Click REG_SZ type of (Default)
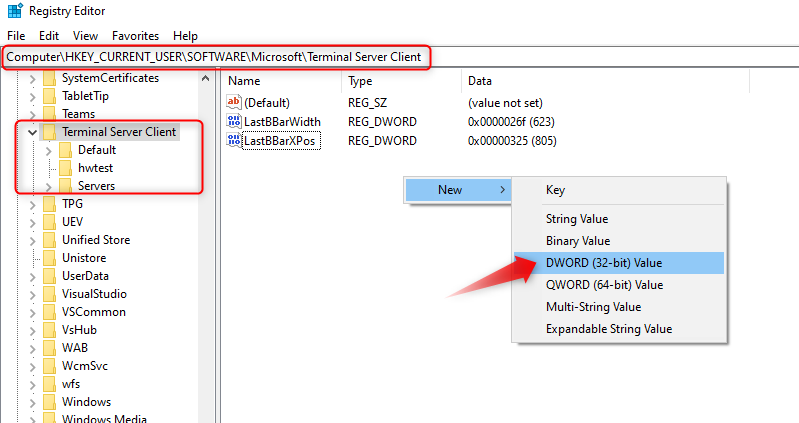 pyautogui.click(x=367, y=103)
